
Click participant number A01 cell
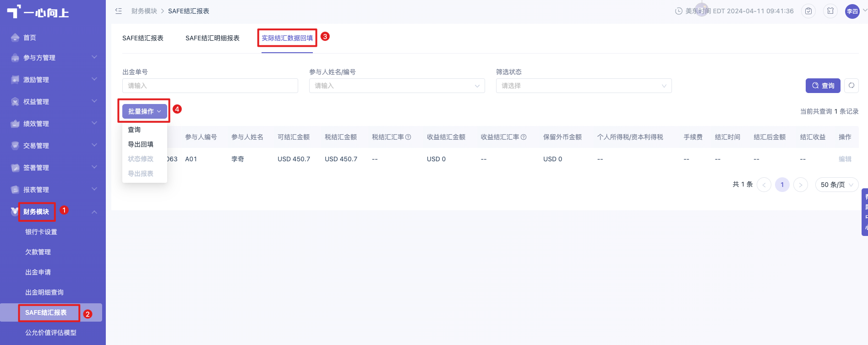pyautogui.click(x=191, y=159)
